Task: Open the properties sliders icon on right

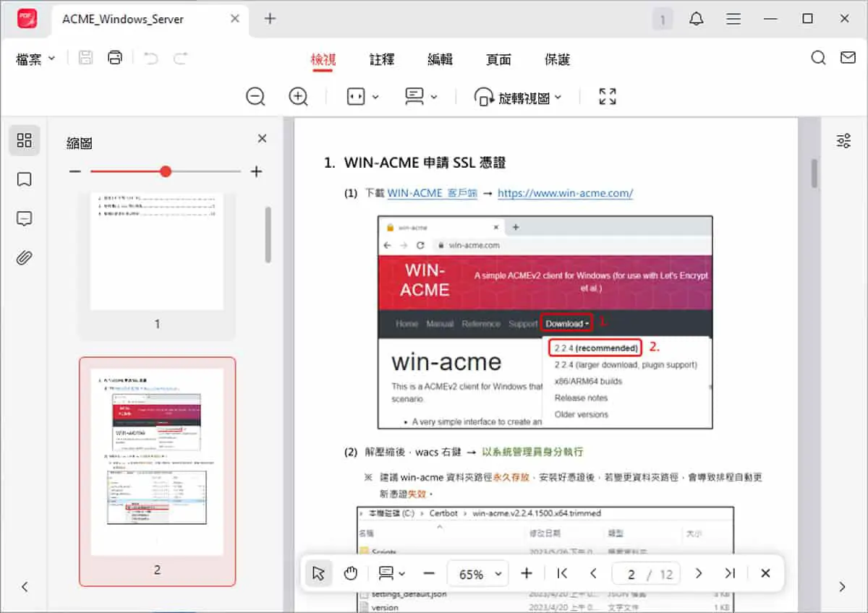Action: click(843, 141)
